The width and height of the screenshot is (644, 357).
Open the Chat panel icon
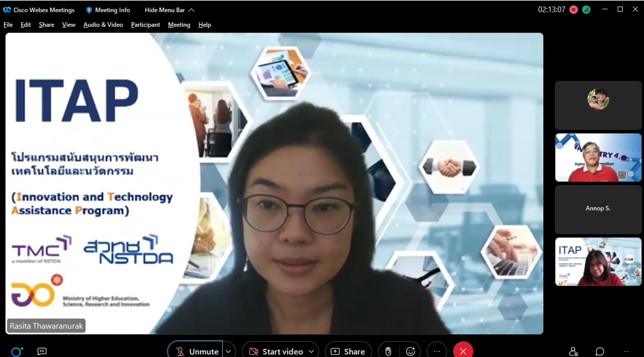pos(600,351)
